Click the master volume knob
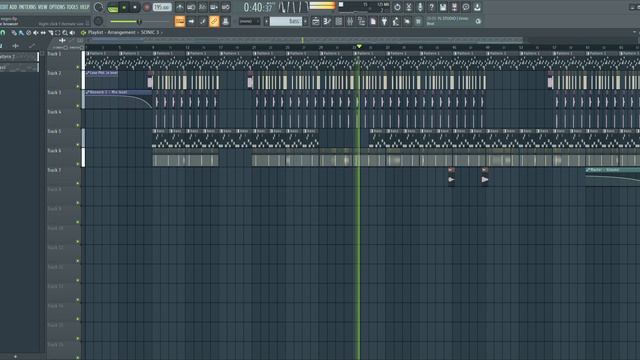Image resolution: width=640 pixels, height=360 pixels. coord(98,7)
